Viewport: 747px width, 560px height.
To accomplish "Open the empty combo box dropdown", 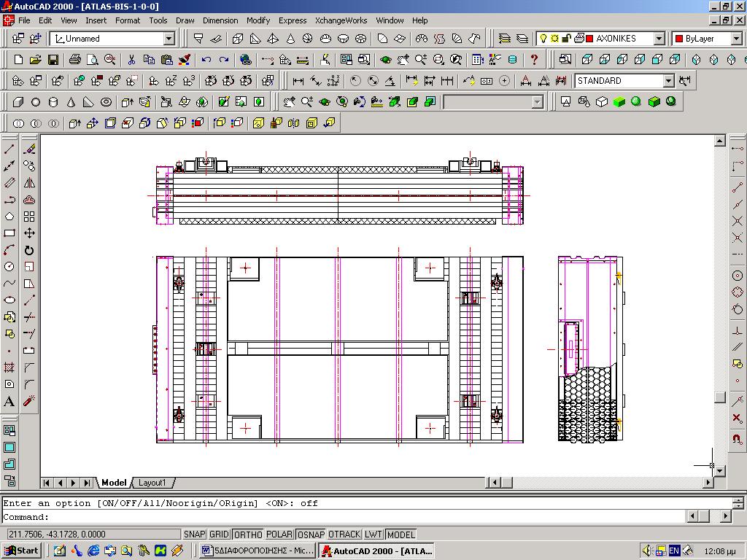I will [x=538, y=102].
